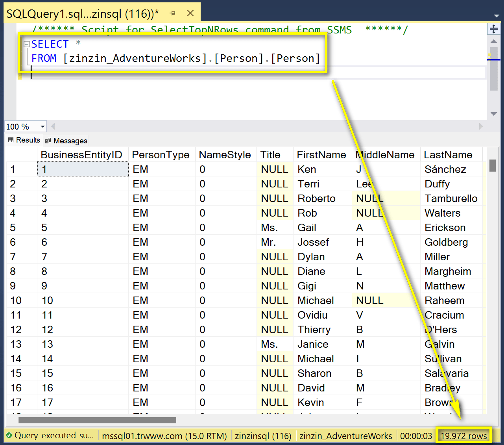Click the PersonType column header
This screenshot has width=504, height=445.
(x=162, y=155)
